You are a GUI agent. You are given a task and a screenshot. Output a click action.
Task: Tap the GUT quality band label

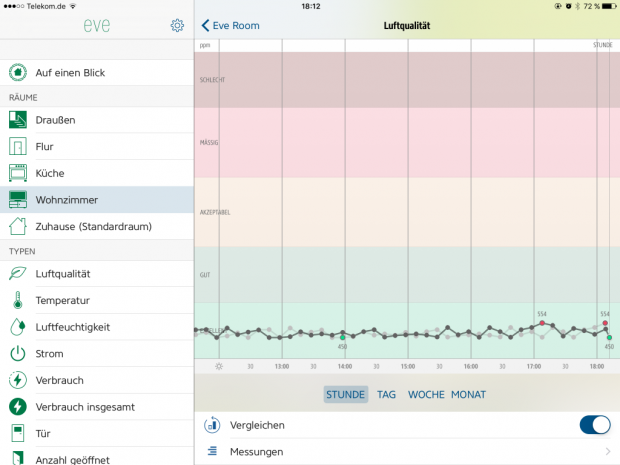tap(205, 275)
